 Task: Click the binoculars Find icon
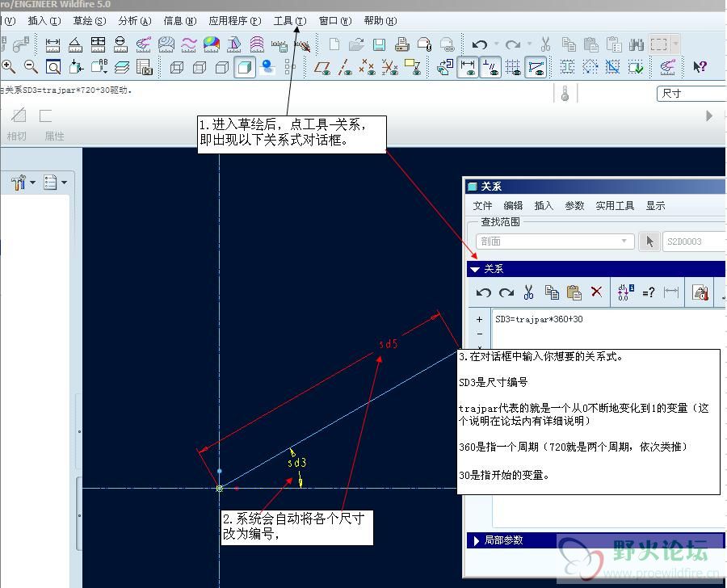point(637,44)
